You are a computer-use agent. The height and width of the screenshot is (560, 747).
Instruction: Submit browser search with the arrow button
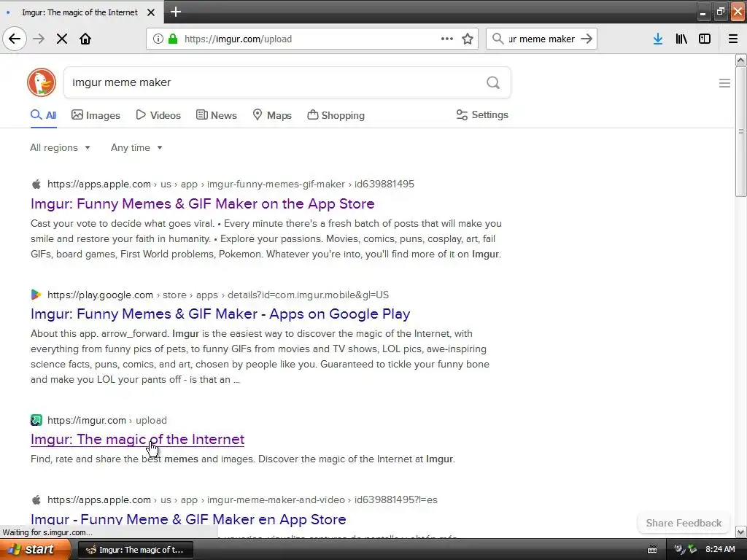587,39
